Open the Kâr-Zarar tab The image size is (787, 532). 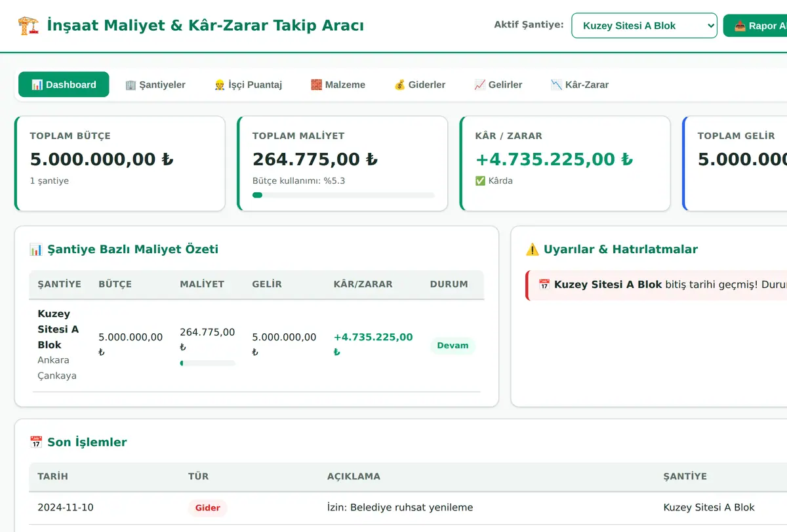[580, 85]
